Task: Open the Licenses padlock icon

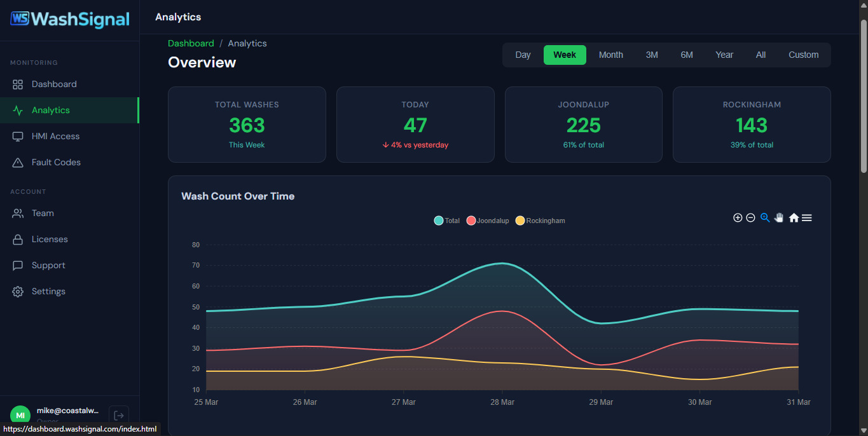Action: click(x=18, y=240)
